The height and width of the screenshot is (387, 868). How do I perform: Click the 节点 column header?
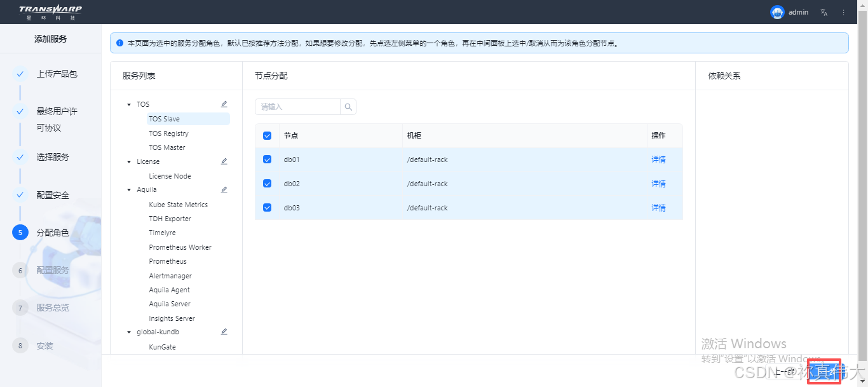tap(291, 135)
